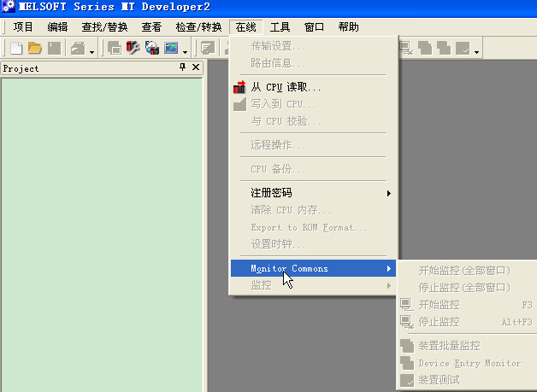Open the 工具 menu
Screen dimensions: 537x392
pyautogui.click(x=280, y=26)
